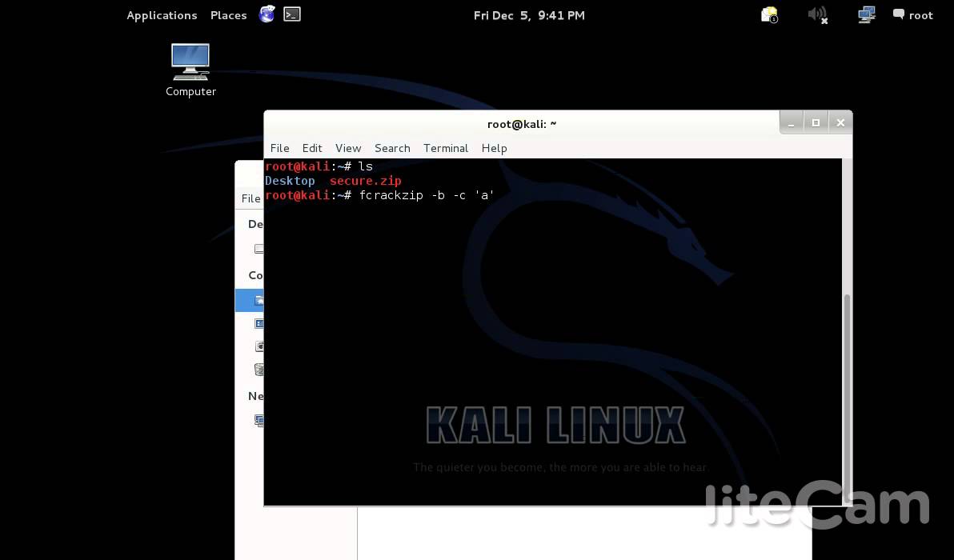Viewport: 954px width, 560px height.
Task: Close the root@kali terminal window
Action: (840, 123)
